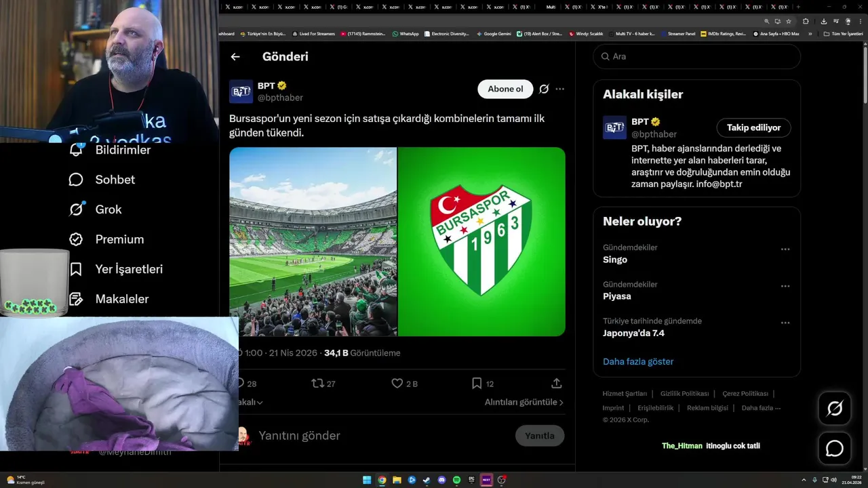The image size is (868, 488).
Task: Open Discord from the taskbar
Action: point(441,480)
